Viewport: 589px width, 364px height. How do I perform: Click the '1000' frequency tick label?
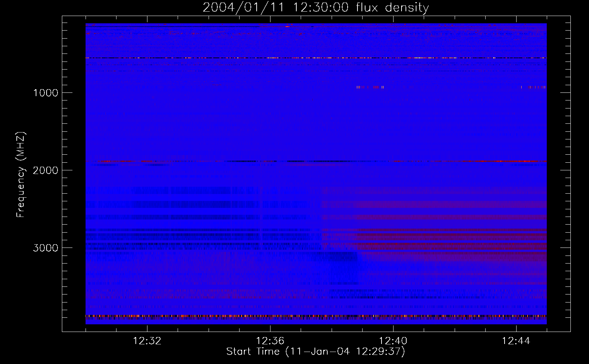click(46, 93)
